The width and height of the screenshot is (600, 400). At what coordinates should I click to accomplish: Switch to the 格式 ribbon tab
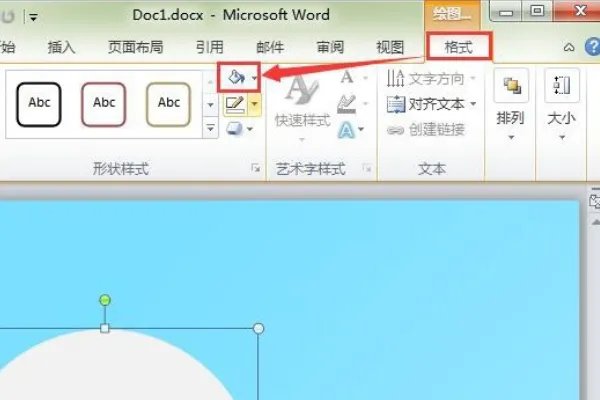[458, 47]
